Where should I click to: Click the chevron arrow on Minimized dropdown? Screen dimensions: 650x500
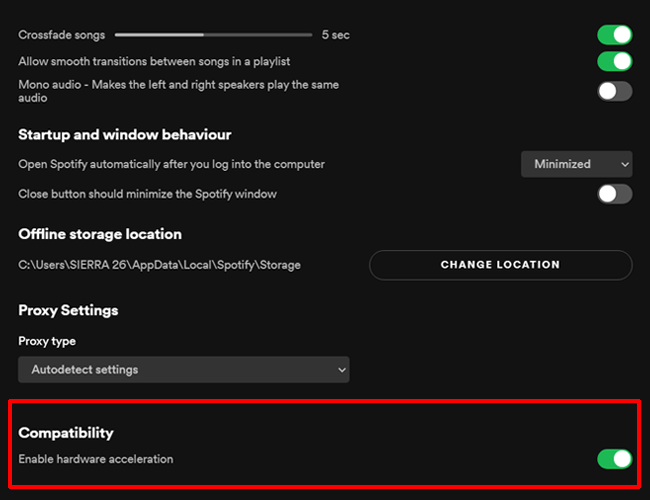625,164
